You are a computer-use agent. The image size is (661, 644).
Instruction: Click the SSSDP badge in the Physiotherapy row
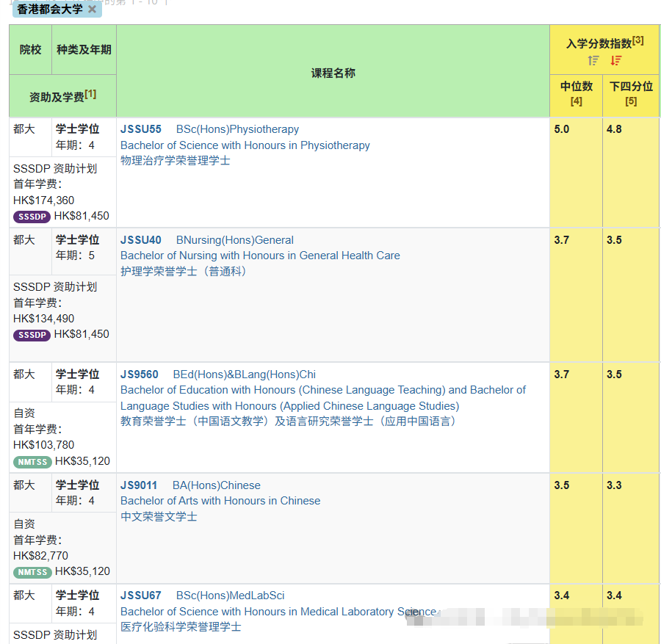point(32,217)
